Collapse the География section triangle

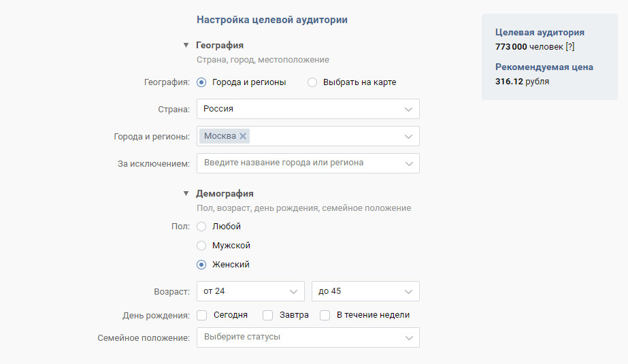[x=185, y=46]
